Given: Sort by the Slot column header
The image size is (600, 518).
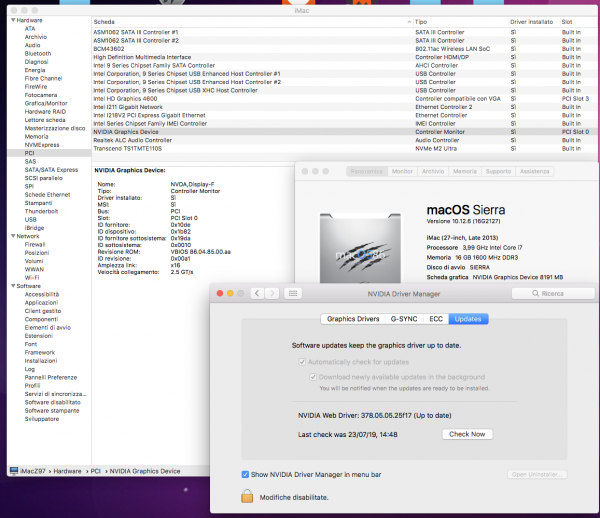Looking at the screenshot, I should tap(578, 22).
